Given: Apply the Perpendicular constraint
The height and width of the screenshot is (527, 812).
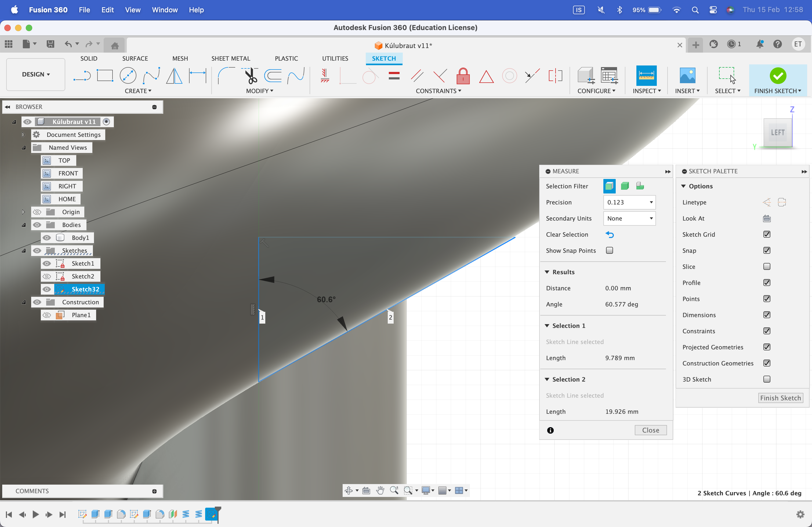Looking at the screenshot, I should coord(440,76).
